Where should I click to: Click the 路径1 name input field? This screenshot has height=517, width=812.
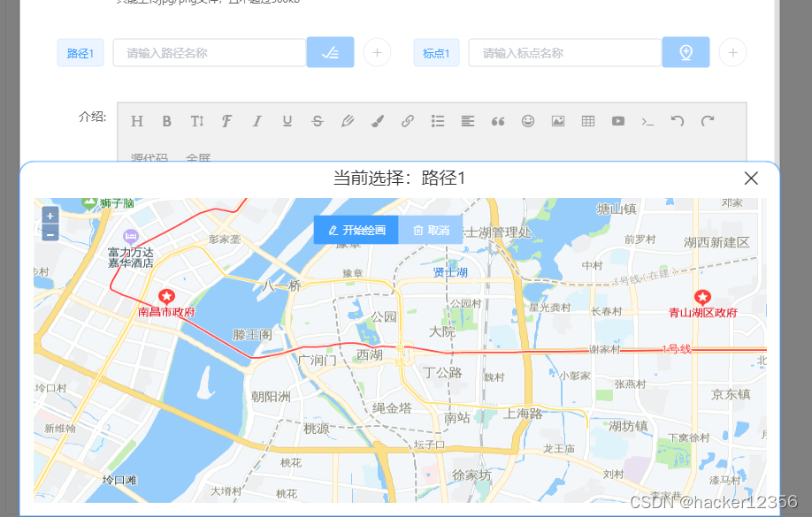click(x=209, y=52)
